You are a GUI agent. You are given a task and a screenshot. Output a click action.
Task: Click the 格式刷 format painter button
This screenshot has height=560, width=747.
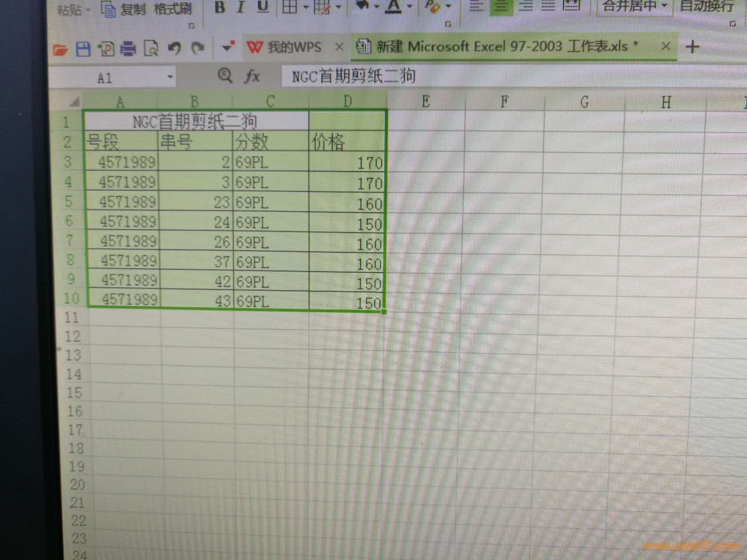click(172, 9)
